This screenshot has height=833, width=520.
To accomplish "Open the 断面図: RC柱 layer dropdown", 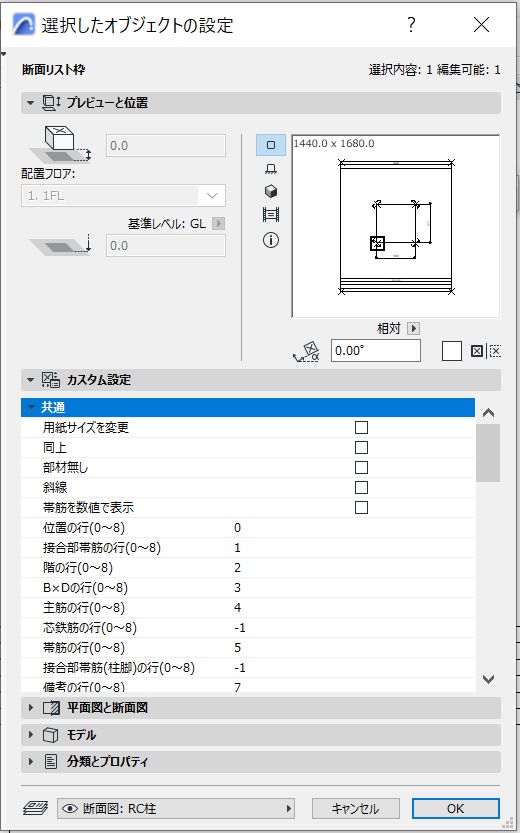I will (176, 809).
